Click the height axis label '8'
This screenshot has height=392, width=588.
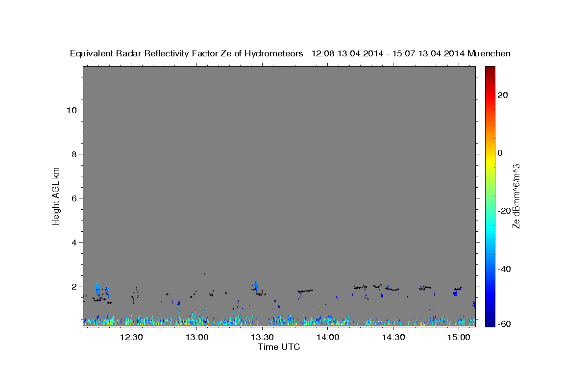73,154
